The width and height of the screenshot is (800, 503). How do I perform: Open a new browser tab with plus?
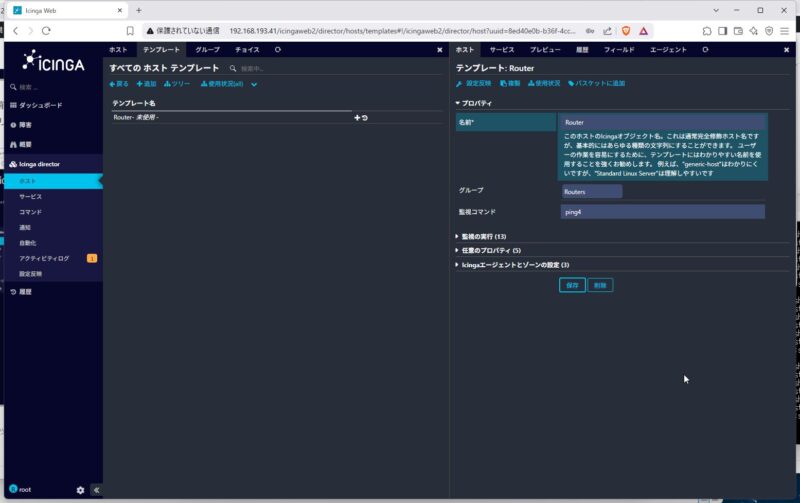tap(138, 10)
